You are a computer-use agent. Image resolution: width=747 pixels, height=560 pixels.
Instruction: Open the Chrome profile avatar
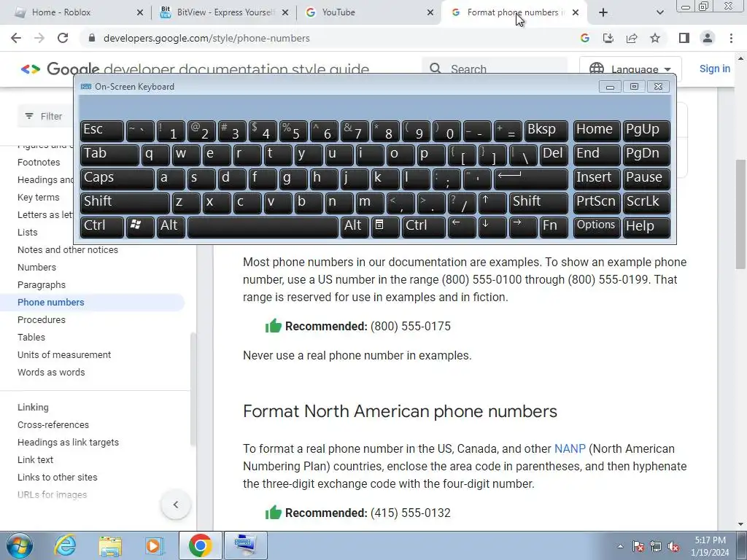[708, 38]
